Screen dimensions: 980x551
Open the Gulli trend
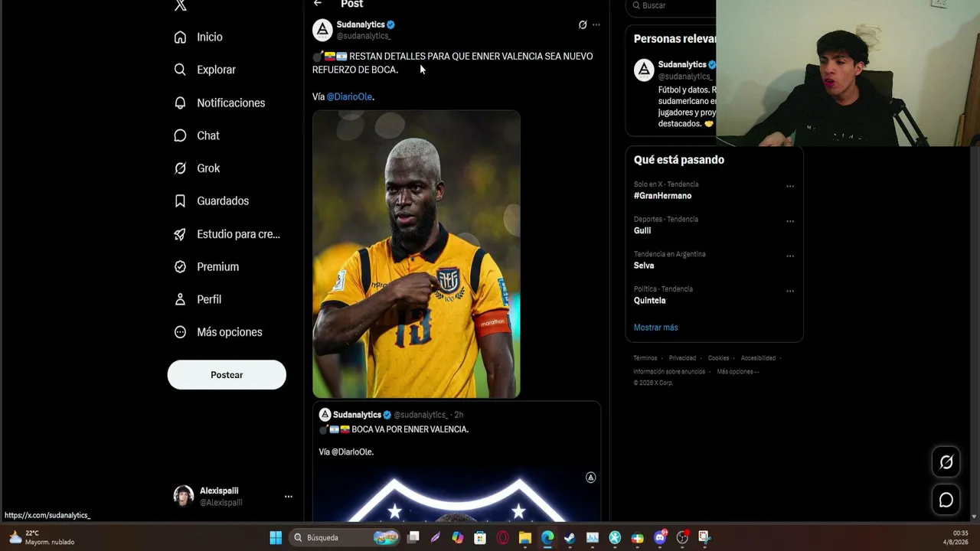[x=642, y=231]
